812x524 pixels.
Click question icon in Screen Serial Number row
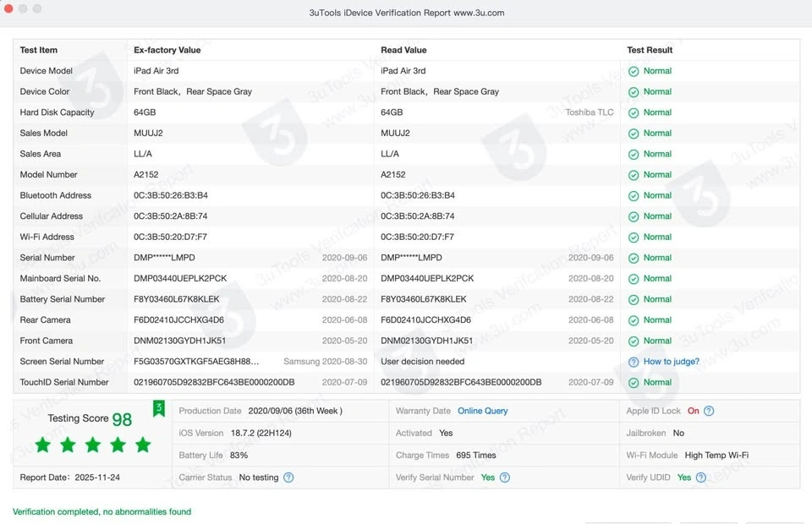[x=634, y=362]
